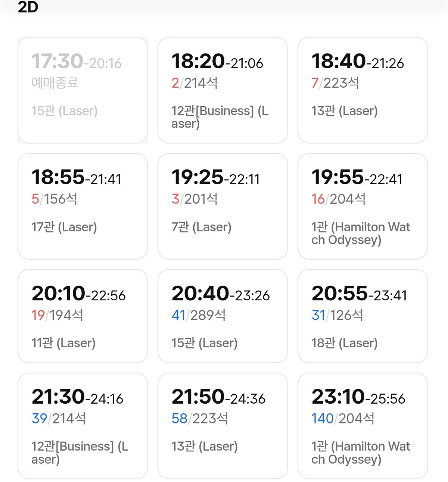Click the 예매종료 booking closed label
Screen dimensions: 448x482
(55, 82)
